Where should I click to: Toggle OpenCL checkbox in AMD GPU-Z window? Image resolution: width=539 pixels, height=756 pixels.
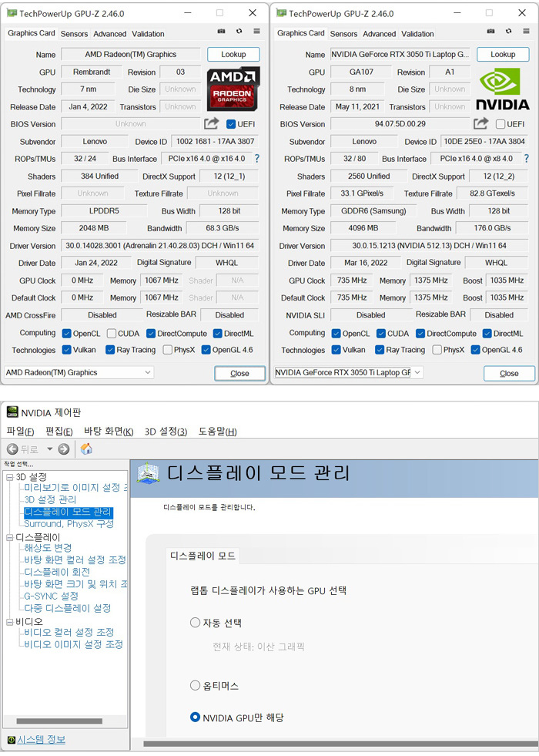(66, 333)
